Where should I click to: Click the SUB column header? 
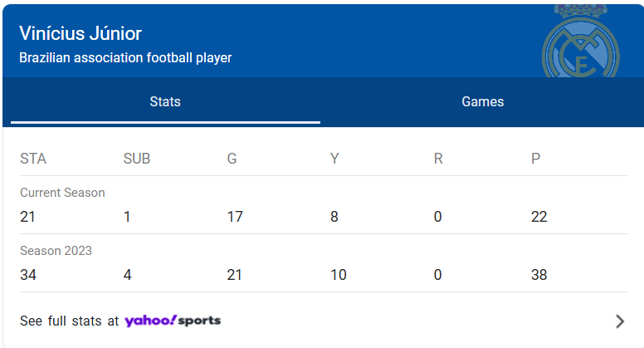137,159
